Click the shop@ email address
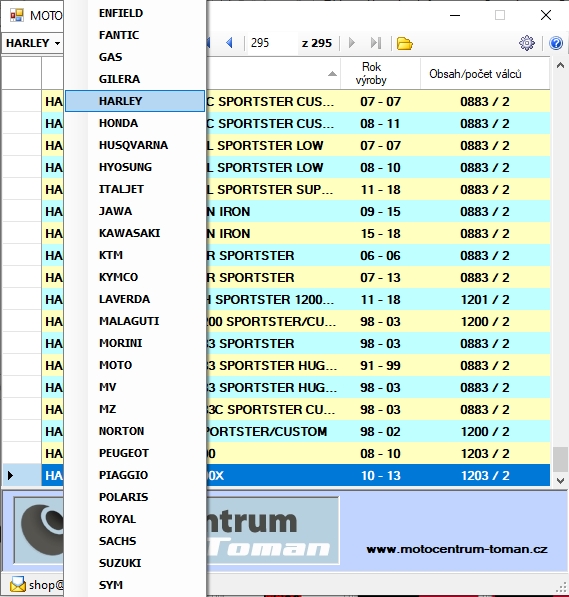Screen dimensions: 569x597 pos(46,584)
